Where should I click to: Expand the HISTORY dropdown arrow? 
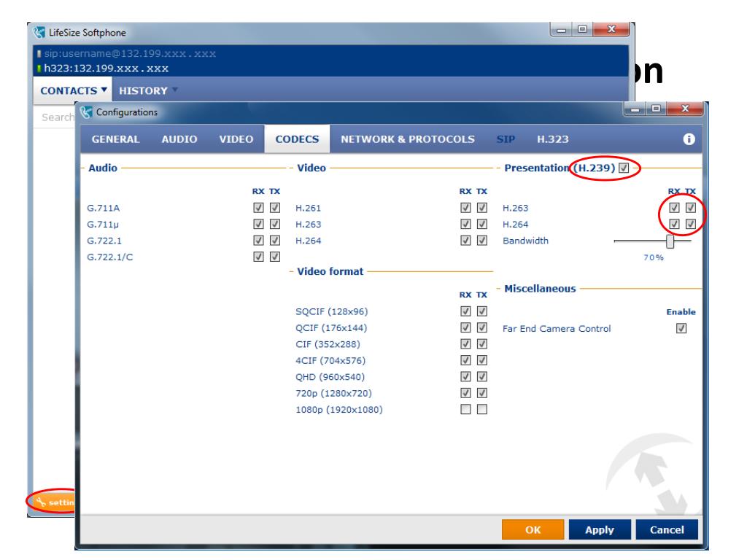[175, 90]
